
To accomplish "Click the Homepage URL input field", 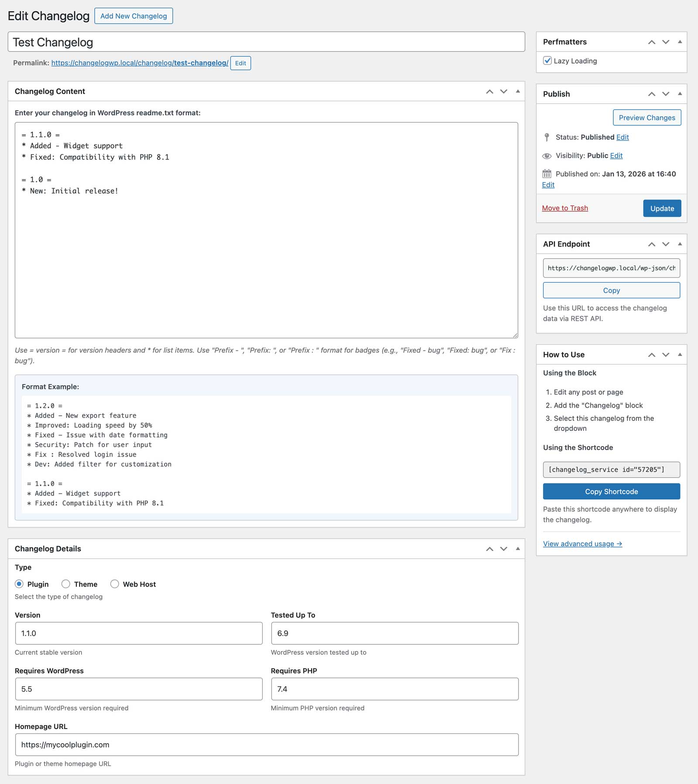I will (x=267, y=745).
